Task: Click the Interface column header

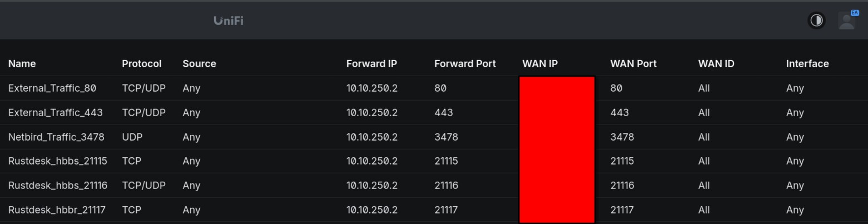Action: pos(807,64)
